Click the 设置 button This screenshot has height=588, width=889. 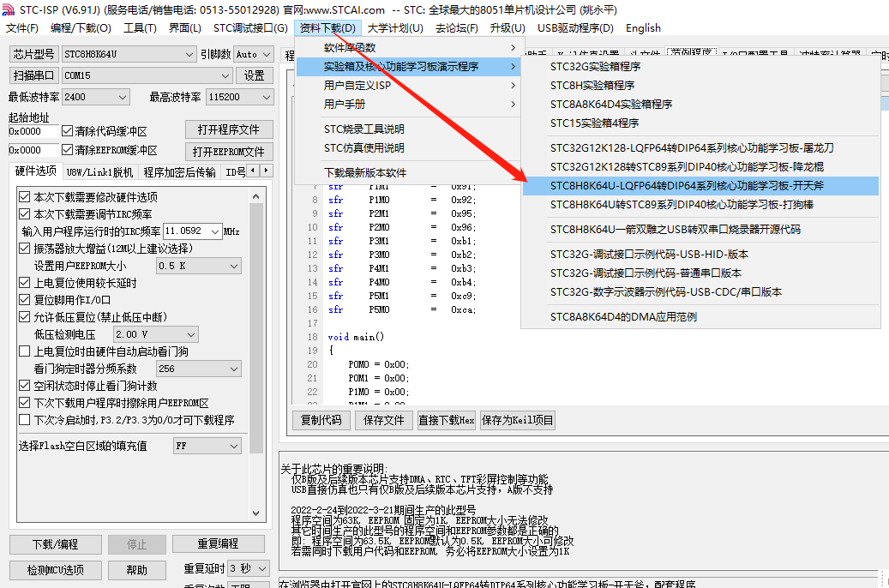(254, 75)
